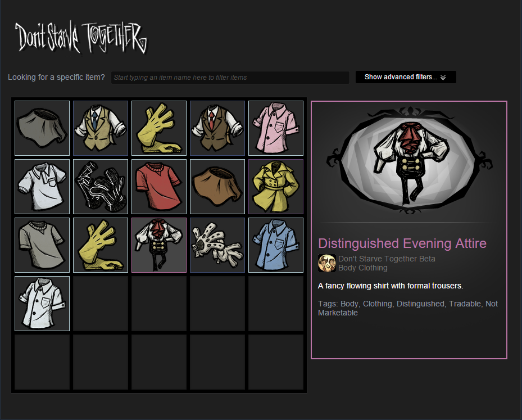Image resolution: width=522 pixels, height=420 pixels.
Task: Click the Don't Starve Together Beta game icon
Action: click(x=326, y=263)
